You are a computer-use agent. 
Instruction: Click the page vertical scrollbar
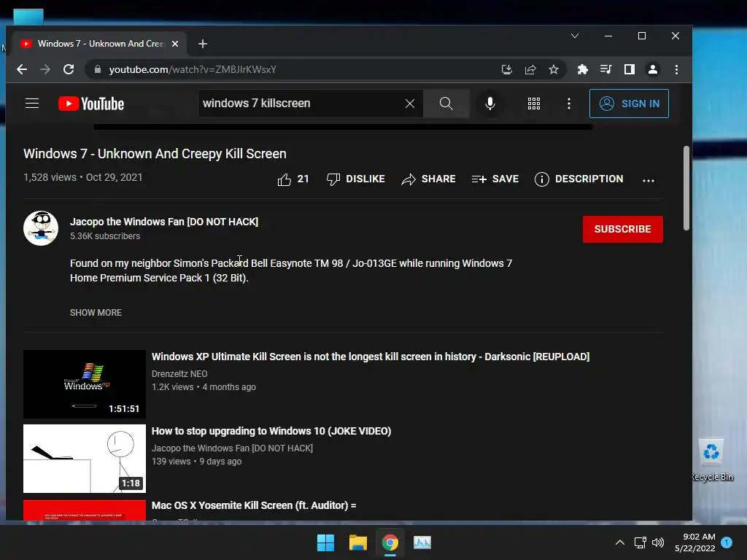click(x=686, y=188)
